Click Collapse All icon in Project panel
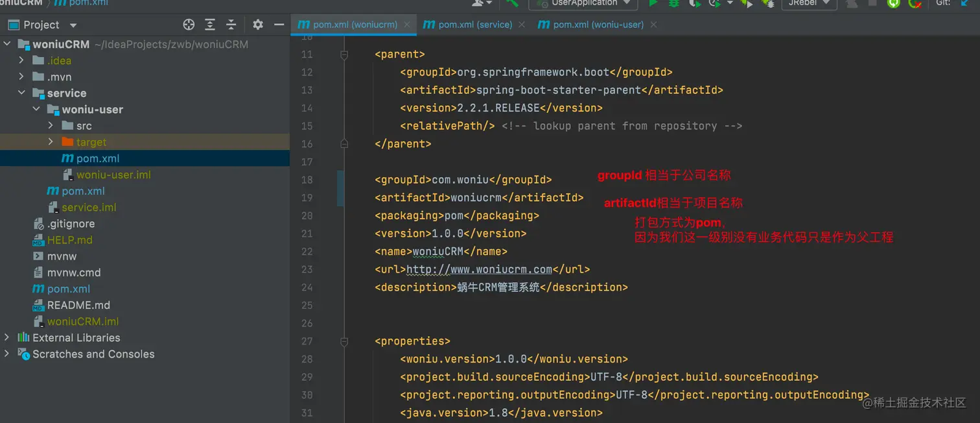Image resolution: width=980 pixels, height=423 pixels. (x=231, y=25)
